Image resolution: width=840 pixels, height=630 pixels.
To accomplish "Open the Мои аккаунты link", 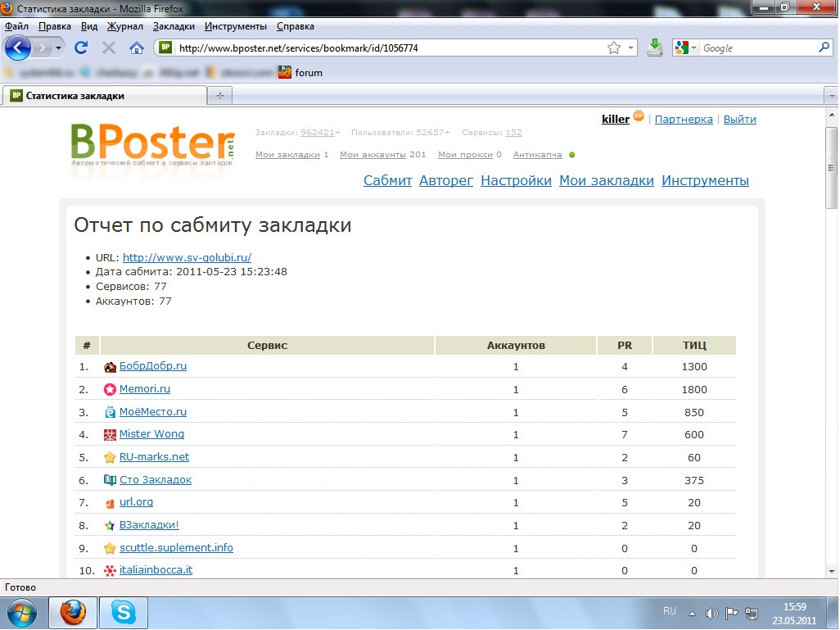I will pos(373,154).
